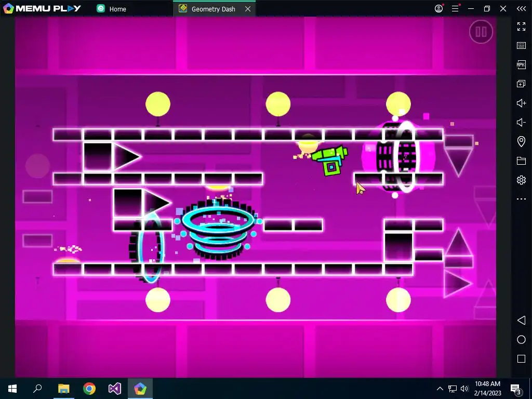The height and width of the screenshot is (399, 532).
Task: Open the shared folder icon
Action: click(521, 161)
